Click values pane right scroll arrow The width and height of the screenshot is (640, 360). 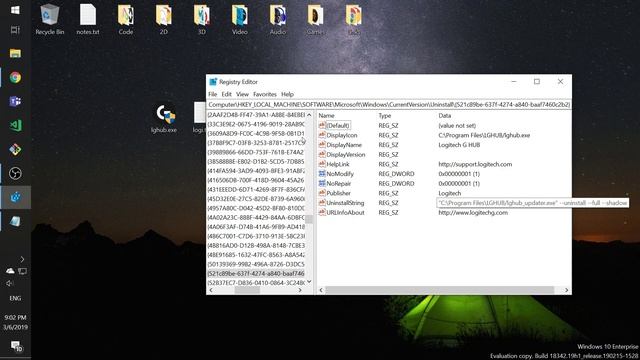[x=567, y=290]
